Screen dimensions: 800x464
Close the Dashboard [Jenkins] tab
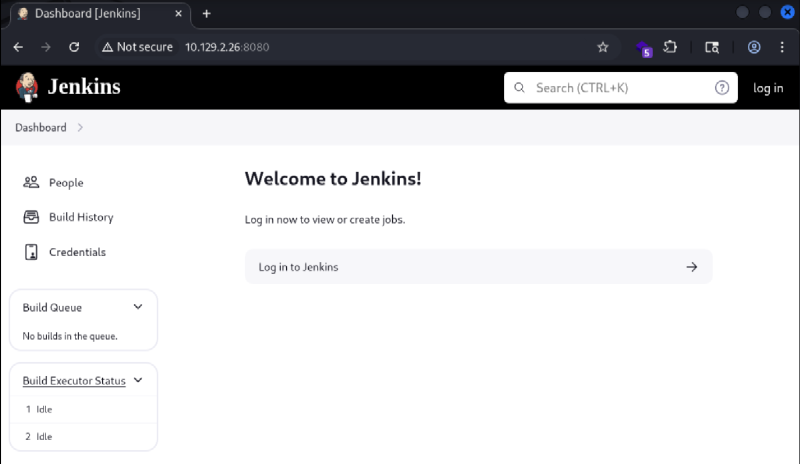(179, 14)
